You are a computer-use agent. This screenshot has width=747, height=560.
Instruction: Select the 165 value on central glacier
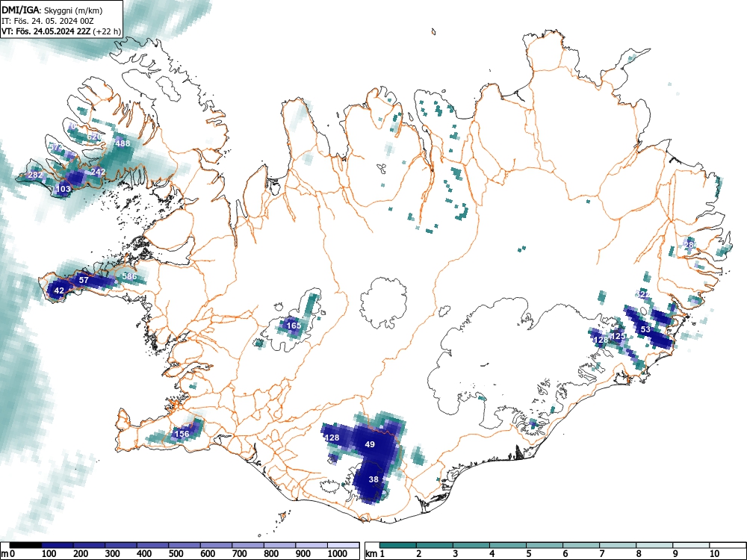(x=294, y=326)
